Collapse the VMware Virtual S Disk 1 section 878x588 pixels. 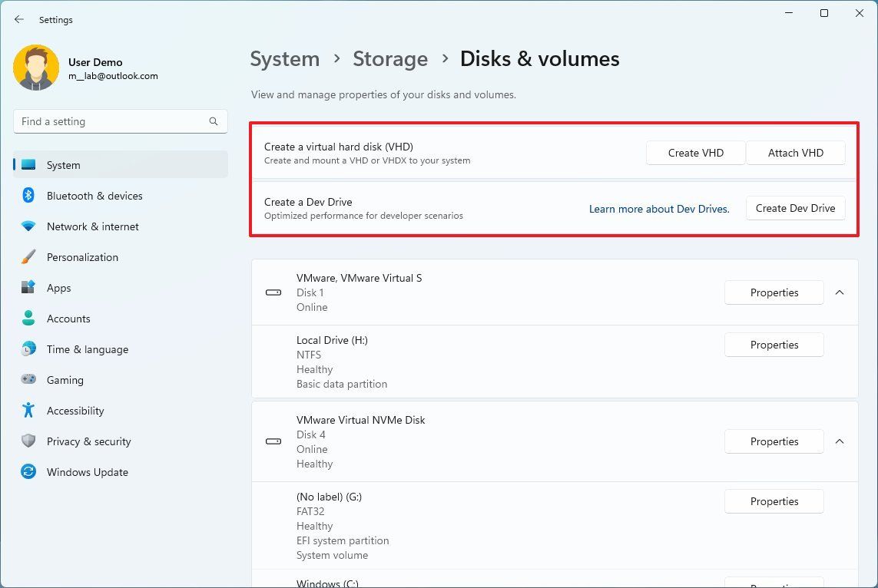(x=840, y=292)
